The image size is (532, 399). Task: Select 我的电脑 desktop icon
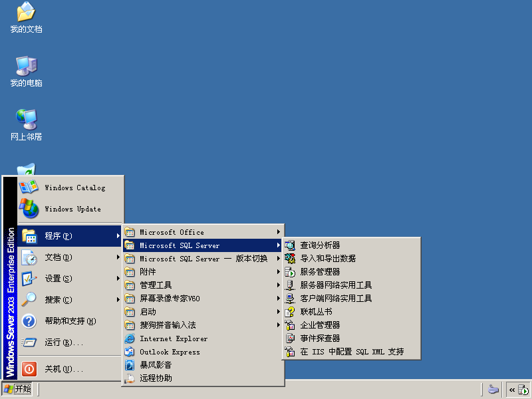coord(26,72)
